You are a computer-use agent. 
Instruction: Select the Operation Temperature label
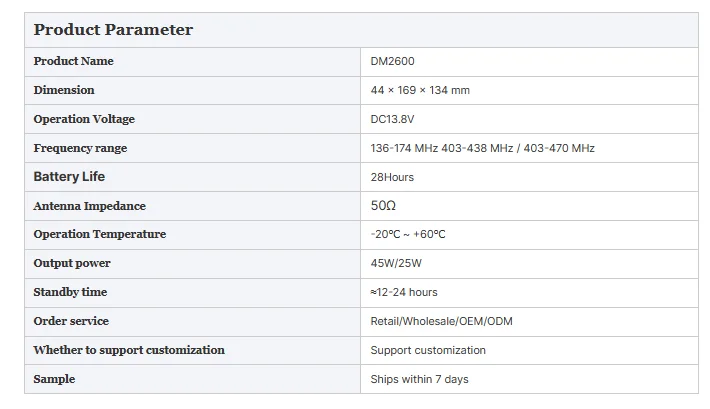click(x=100, y=234)
